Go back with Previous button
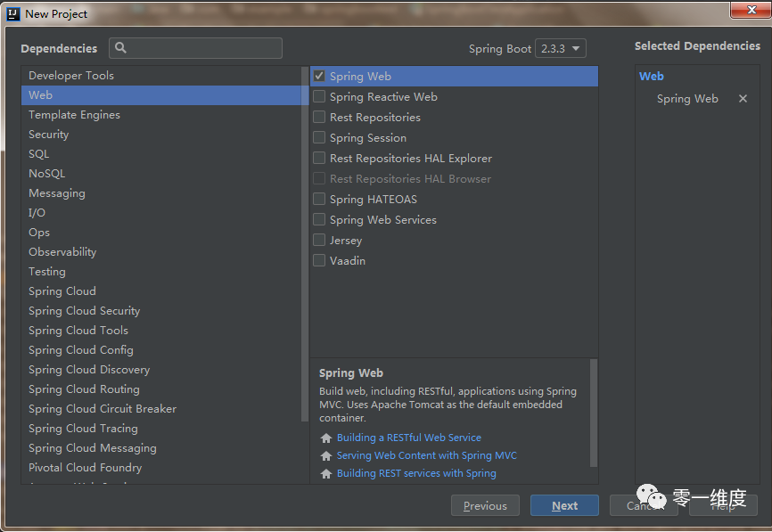 pos(485,505)
